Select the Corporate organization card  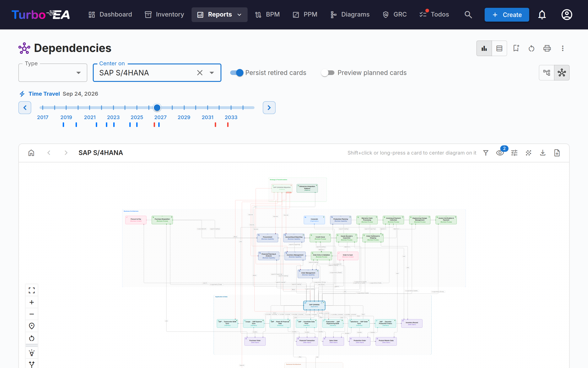pos(314,220)
